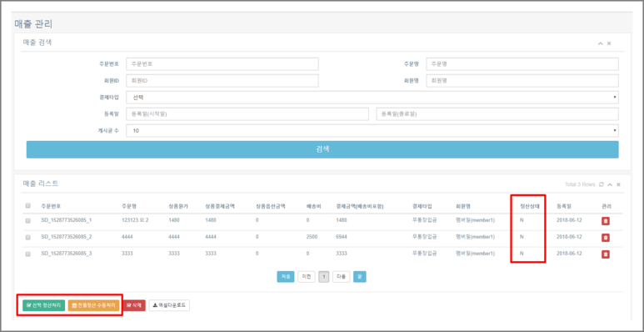This screenshot has height=332, width=644.
Task: Check the row SD_1528773526085_1 checkbox
Action: pyautogui.click(x=28, y=221)
